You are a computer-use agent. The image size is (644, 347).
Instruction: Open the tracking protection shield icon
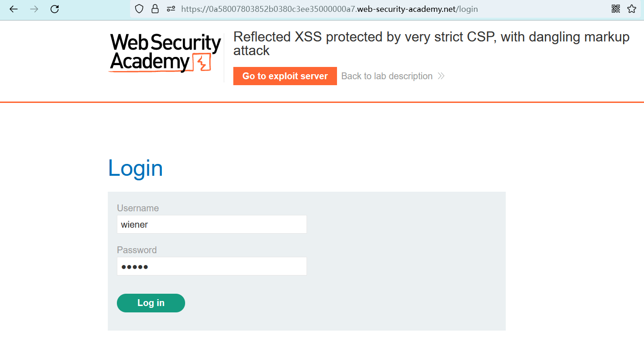tap(140, 9)
